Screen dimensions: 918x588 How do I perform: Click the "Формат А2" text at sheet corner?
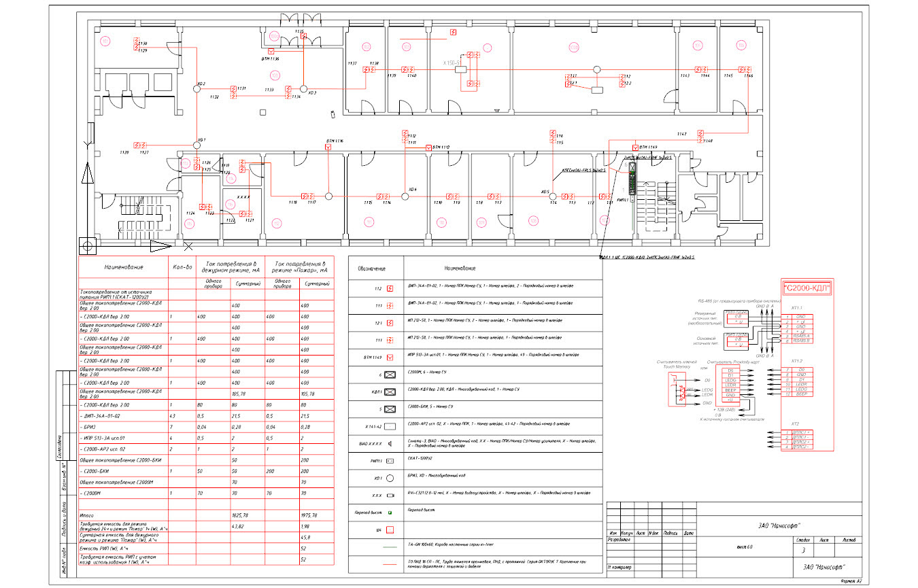point(852,581)
